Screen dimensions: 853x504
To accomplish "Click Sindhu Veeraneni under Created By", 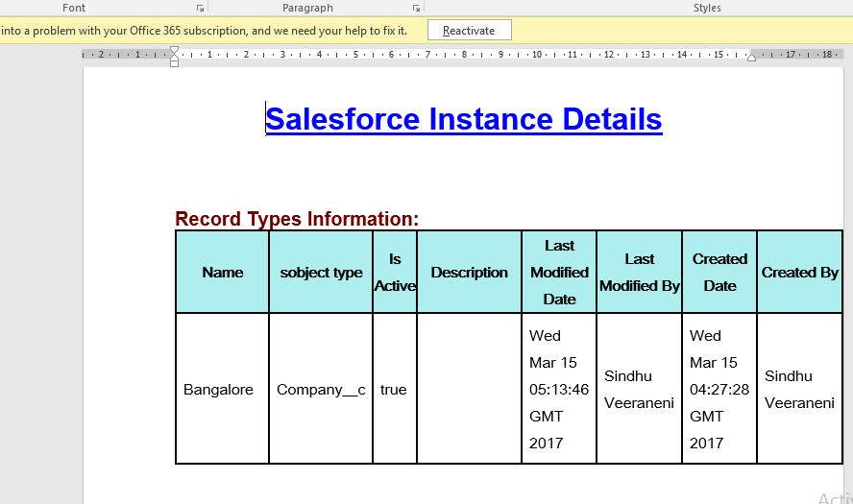I will pyautogui.click(x=799, y=389).
